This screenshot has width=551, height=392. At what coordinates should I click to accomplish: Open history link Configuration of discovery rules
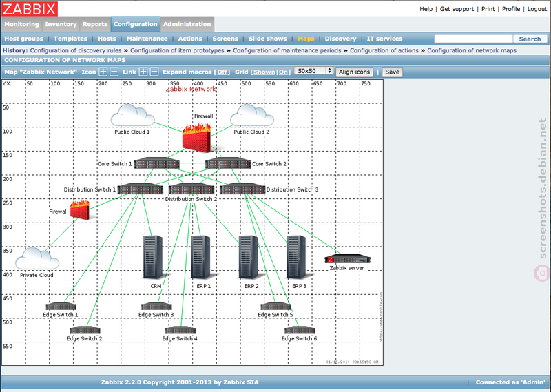coord(76,50)
